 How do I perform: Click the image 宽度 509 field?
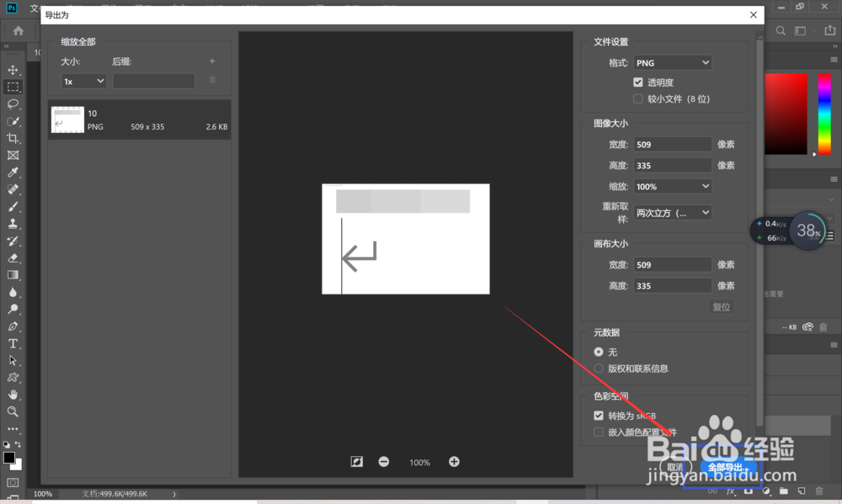coord(672,145)
